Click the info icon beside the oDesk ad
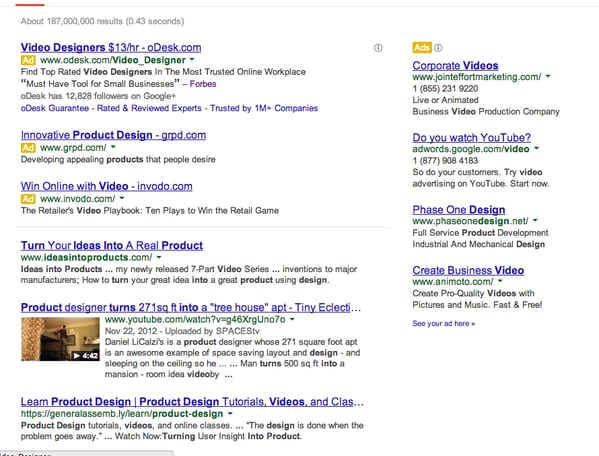 pyautogui.click(x=378, y=48)
